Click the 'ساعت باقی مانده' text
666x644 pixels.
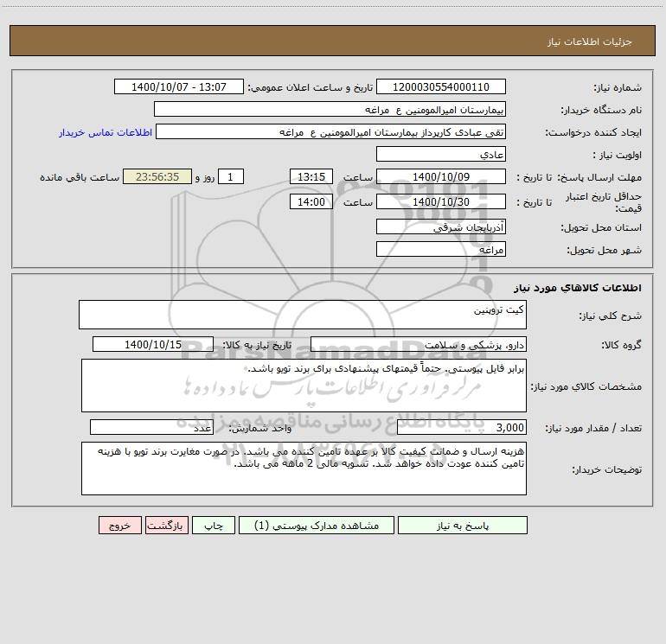(x=80, y=177)
